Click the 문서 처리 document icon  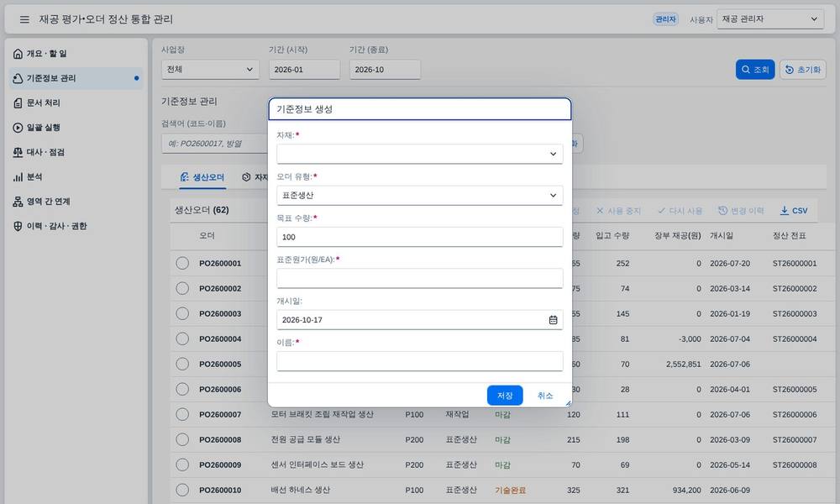[18, 102]
